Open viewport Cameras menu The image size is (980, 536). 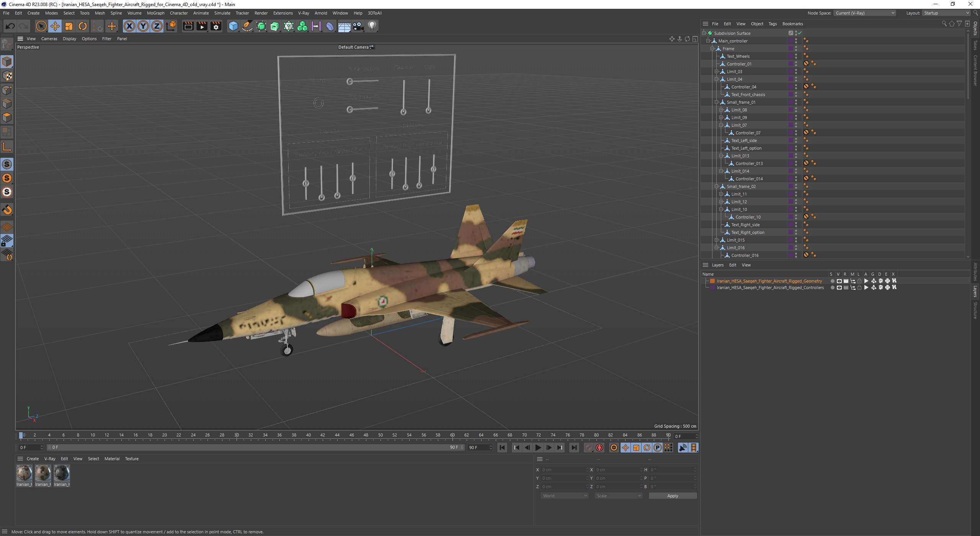[x=49, y=39]
